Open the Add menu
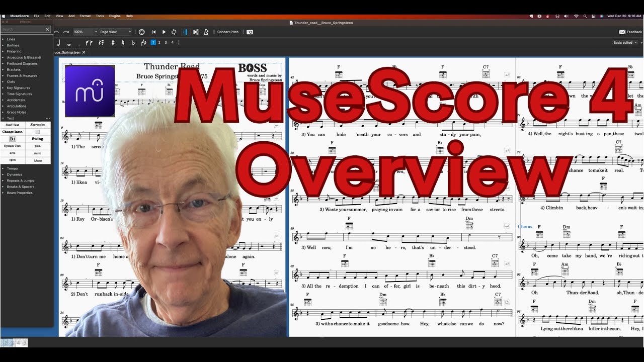 tap(71, 16)
